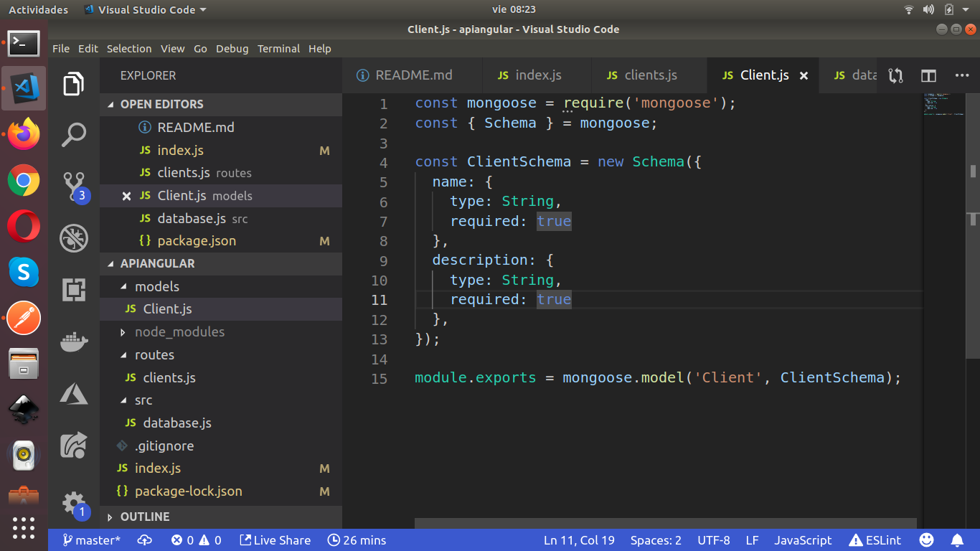Viewport: 980px width, 551px height.
Task: Open the errors and warnings count
Action: pyautogui.click(x=196, y=540)
